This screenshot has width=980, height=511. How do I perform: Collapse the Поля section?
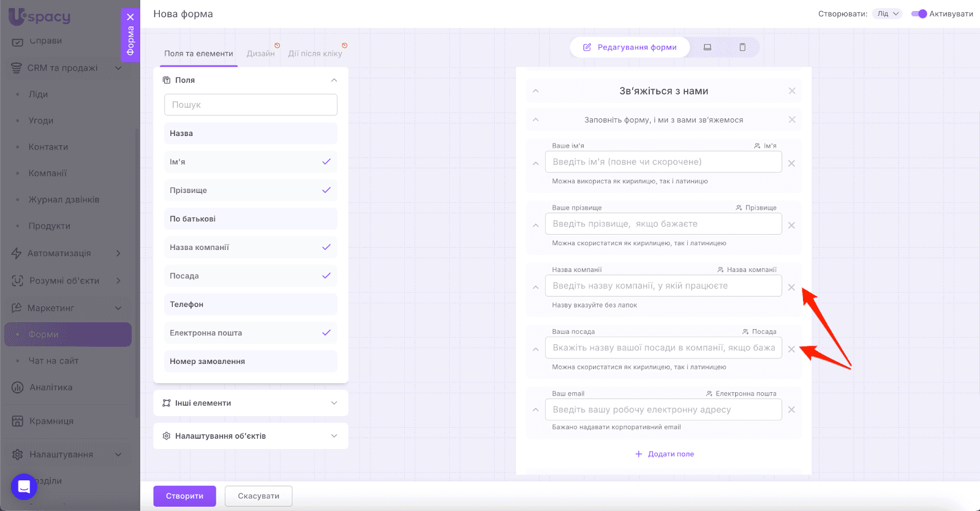334,80
